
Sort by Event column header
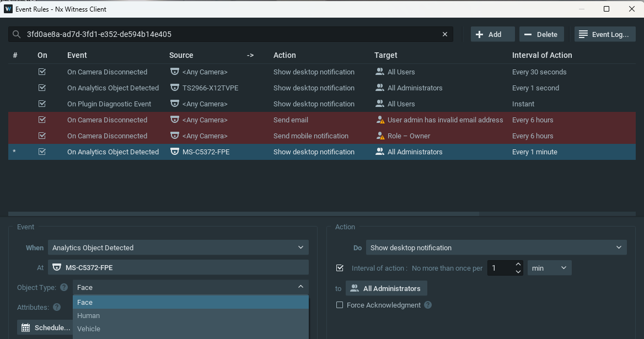[77, 55]
